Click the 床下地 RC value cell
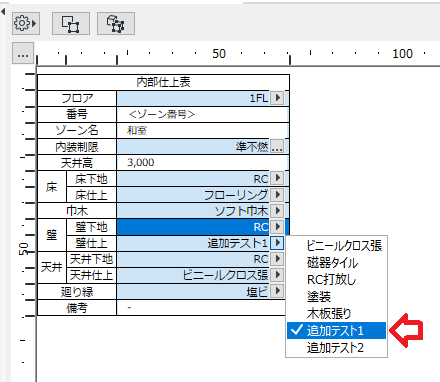The image size is (440, 382). [193, 178]
